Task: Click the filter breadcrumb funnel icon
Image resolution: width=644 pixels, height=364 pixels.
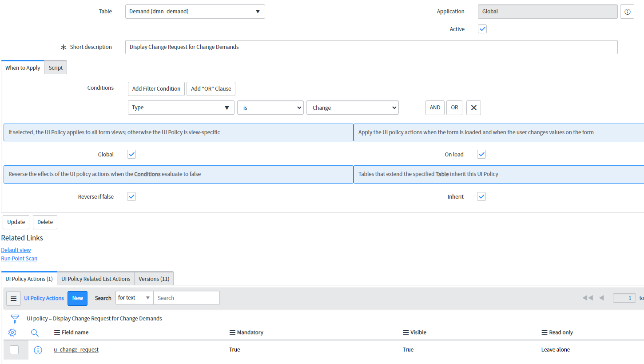Action: coord(15,318)
